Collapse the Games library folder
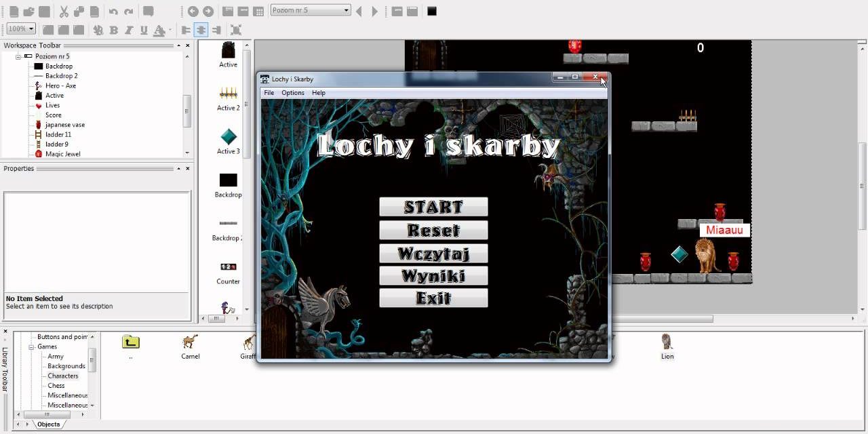The height and width of the screenshot is (434, 868). (x=31, y=347)
